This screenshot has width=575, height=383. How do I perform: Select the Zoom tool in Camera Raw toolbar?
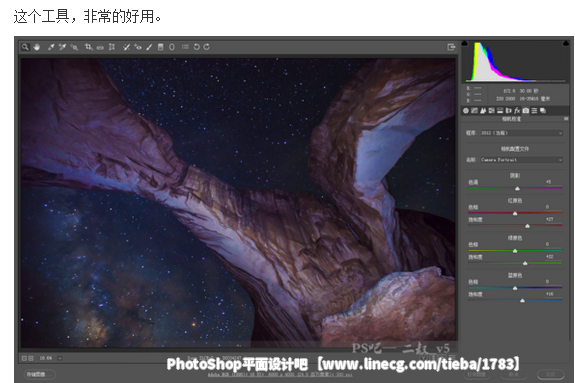click(x=25, y=47)
